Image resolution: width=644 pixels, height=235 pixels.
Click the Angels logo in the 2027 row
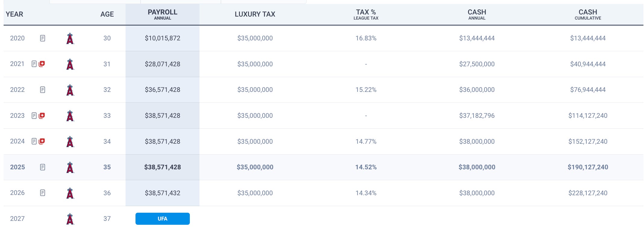[70, 219]
